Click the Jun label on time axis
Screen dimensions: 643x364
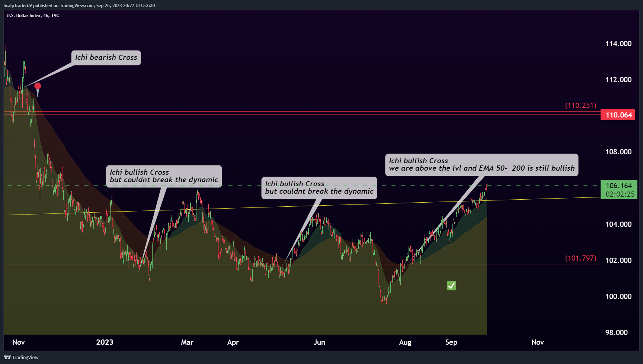click(319, 342)
